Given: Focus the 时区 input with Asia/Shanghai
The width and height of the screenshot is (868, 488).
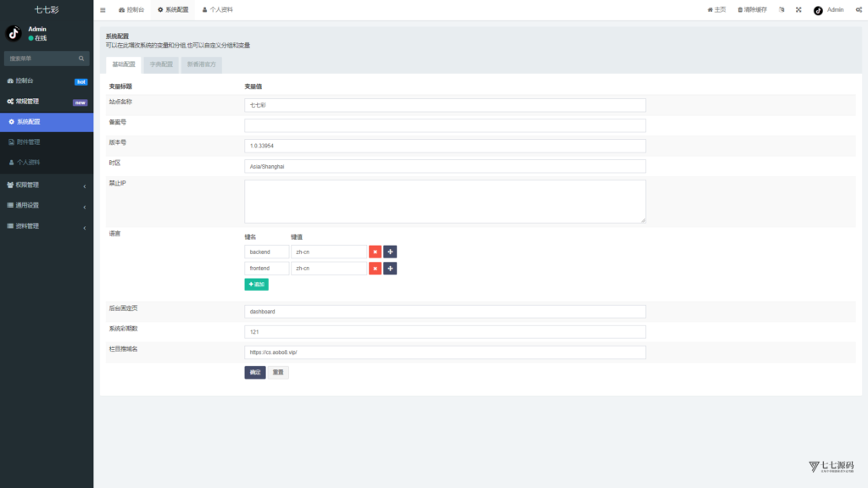Looking at the screenshot, I should pyautogui.click(x=445, y=166).
